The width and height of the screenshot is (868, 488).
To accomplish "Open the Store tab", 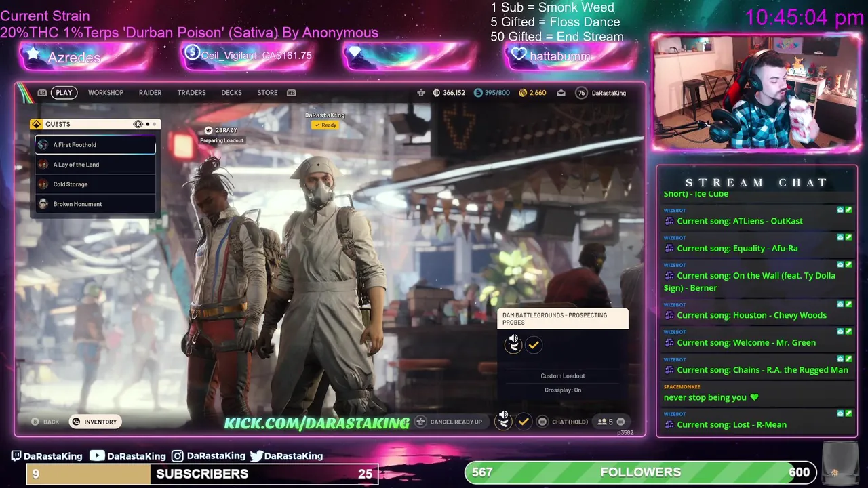I will pyautogui.click(x=267, y=93).
